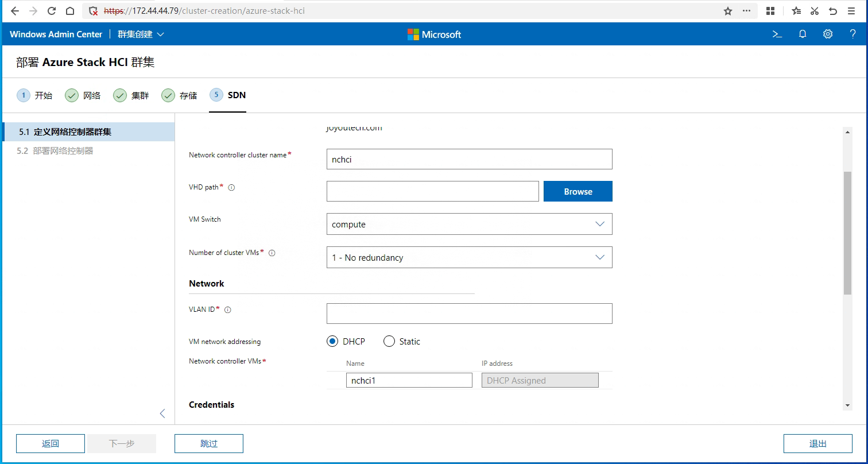Open PowerShell console icon in header
Viewport: 868px width, 464px height.
(777, 34)
